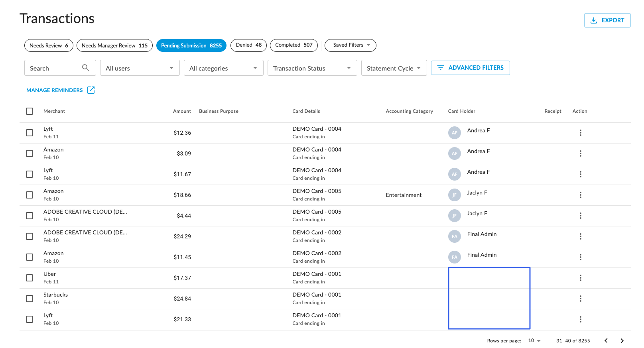
Task: Click Andrea F avatar on first row
Action: click(454, 133)
